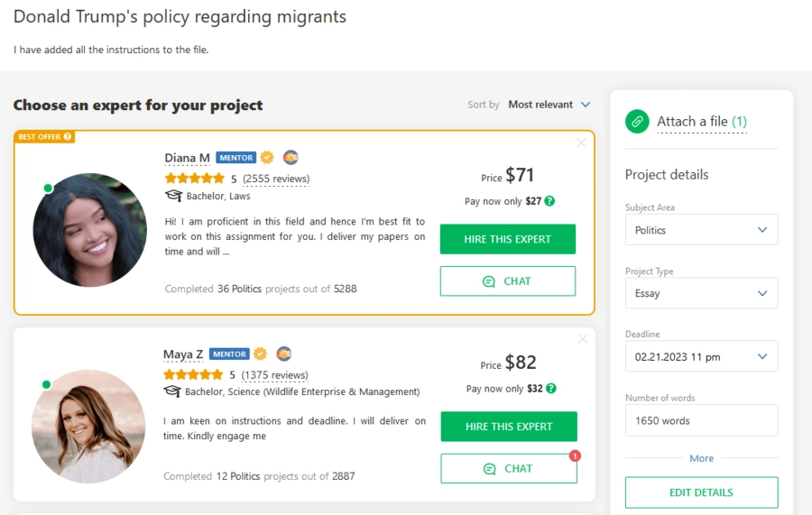Click the green paperclip attach icon
Screen dimensions: 812x515
(637, 122)
